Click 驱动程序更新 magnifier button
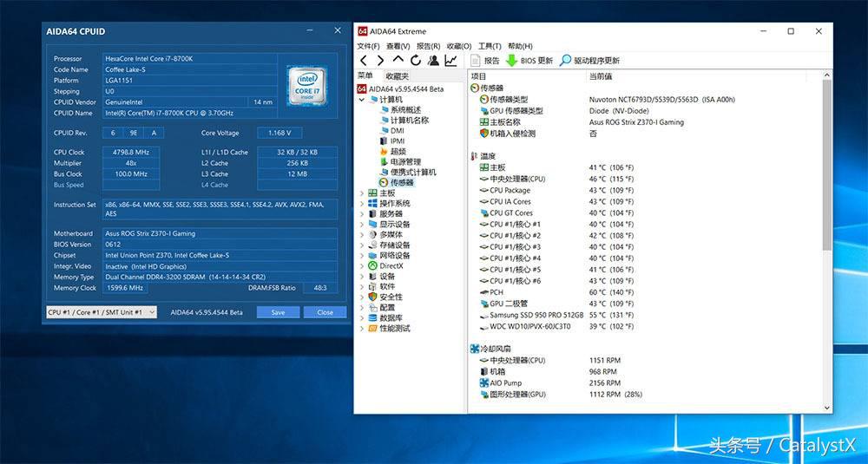Viewport: 868px width, 464px height. tap(589, 61)
